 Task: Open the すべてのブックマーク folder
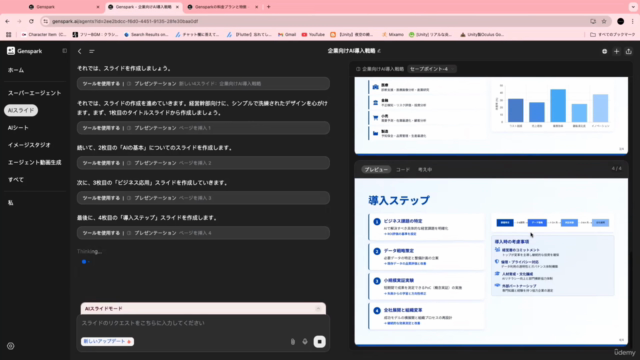613,35
